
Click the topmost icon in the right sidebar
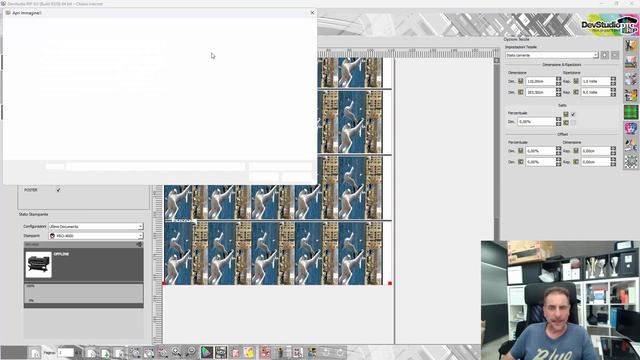[x=631, y=46]
